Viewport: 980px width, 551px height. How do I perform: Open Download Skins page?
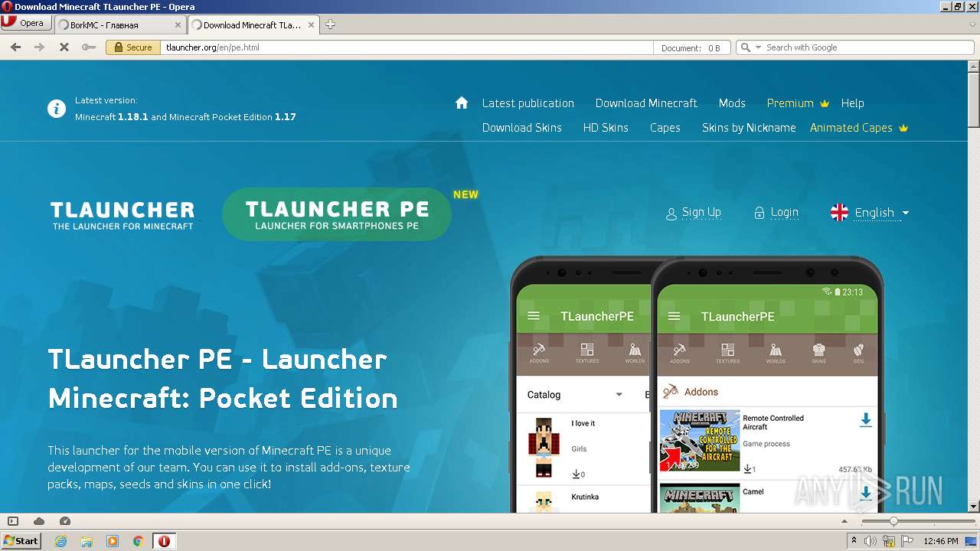coord(521,128)
